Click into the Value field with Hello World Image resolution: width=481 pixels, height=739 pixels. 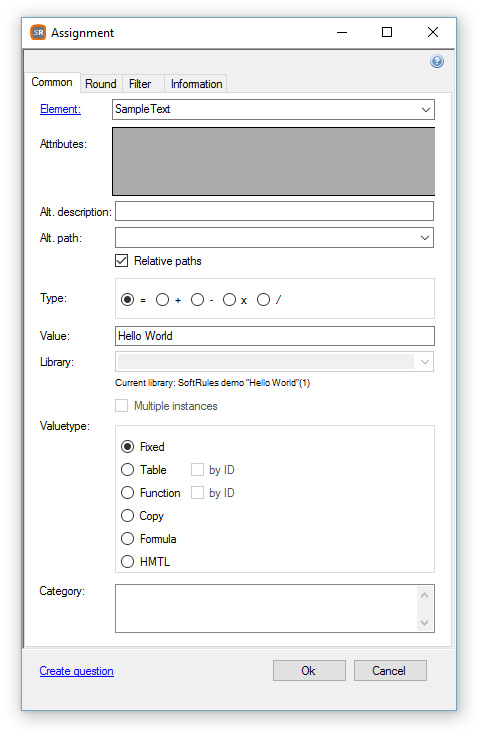click(x=275, y=336)
